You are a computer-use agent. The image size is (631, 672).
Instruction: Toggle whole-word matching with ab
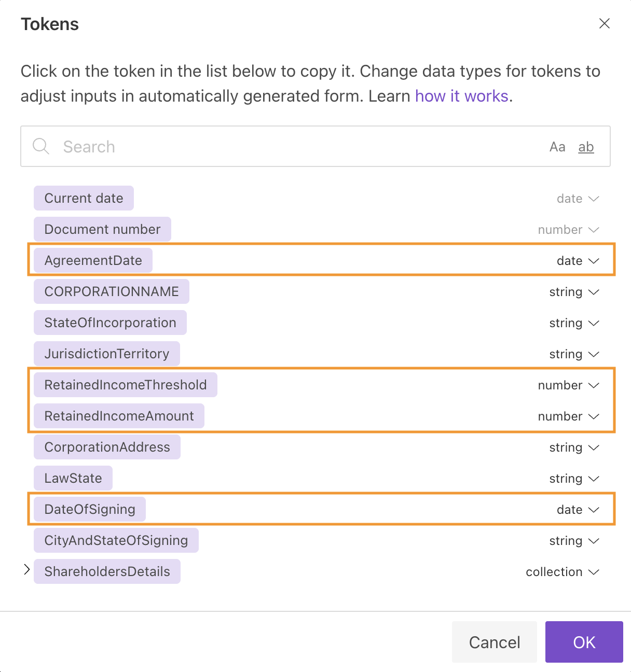click(x=586, y=147)
